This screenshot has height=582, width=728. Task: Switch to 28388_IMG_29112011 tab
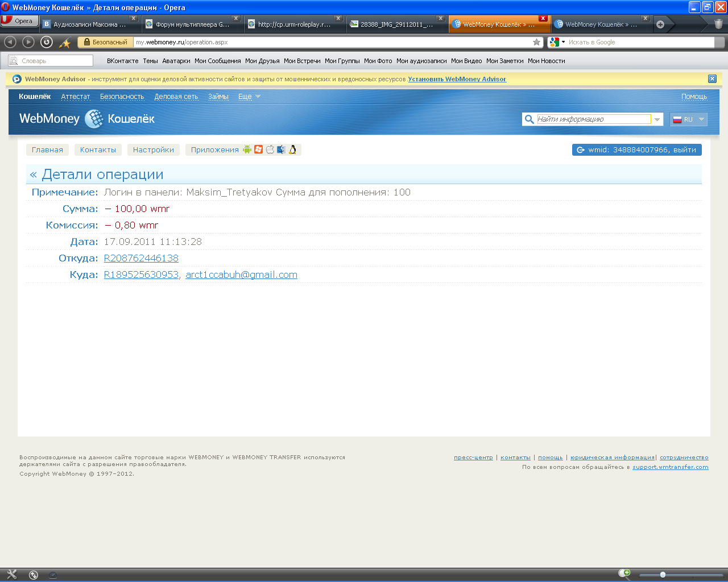396,24
